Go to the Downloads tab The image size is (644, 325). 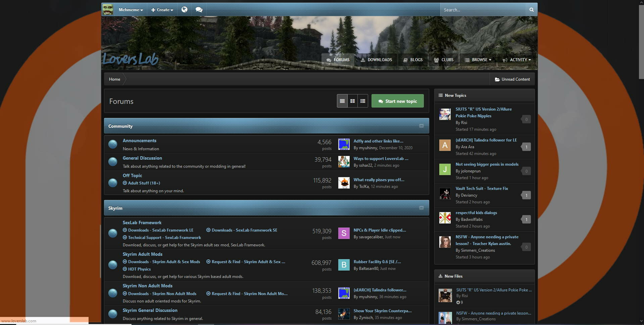(x=376, y=60)
